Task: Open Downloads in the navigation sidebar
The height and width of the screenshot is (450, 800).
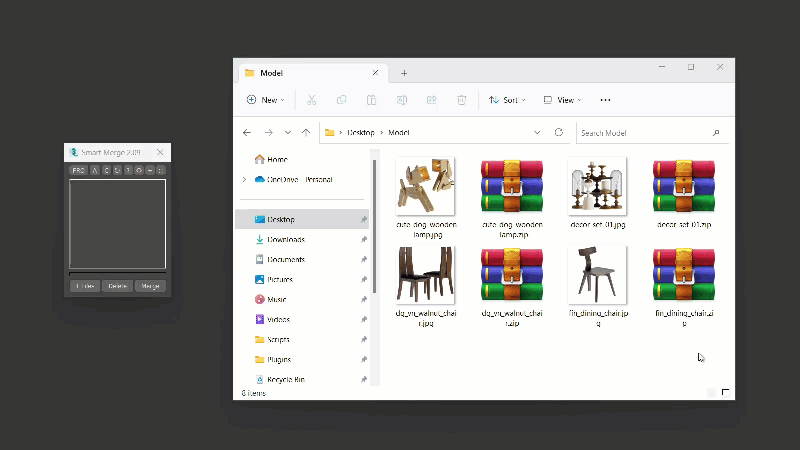Action: (285, 239)
